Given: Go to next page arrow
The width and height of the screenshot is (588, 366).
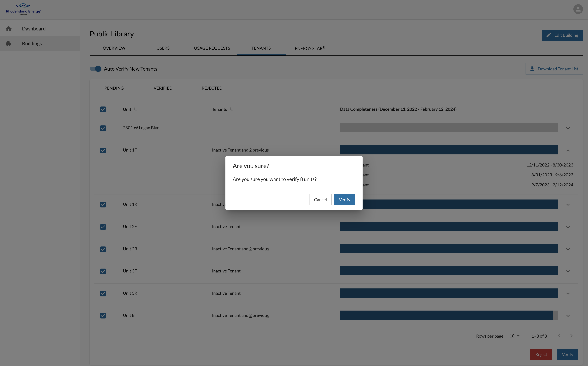Looking at the screenshot, I should coord(571,336).
